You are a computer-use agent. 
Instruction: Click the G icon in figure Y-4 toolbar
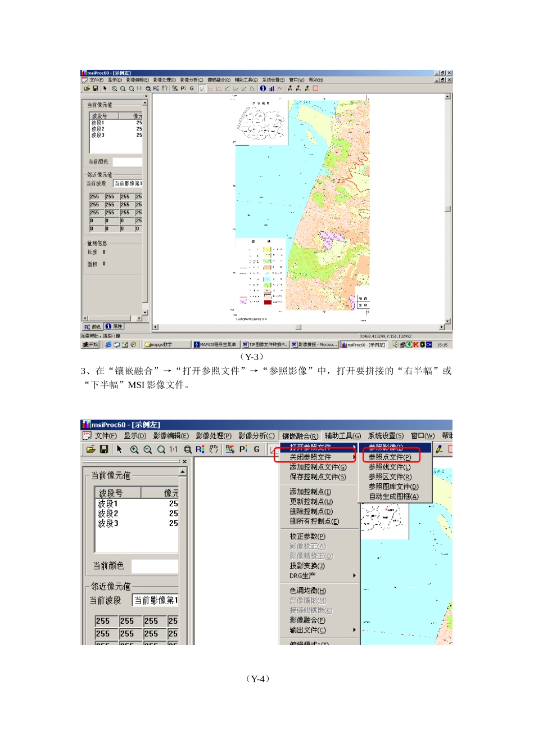pos(257,449)
